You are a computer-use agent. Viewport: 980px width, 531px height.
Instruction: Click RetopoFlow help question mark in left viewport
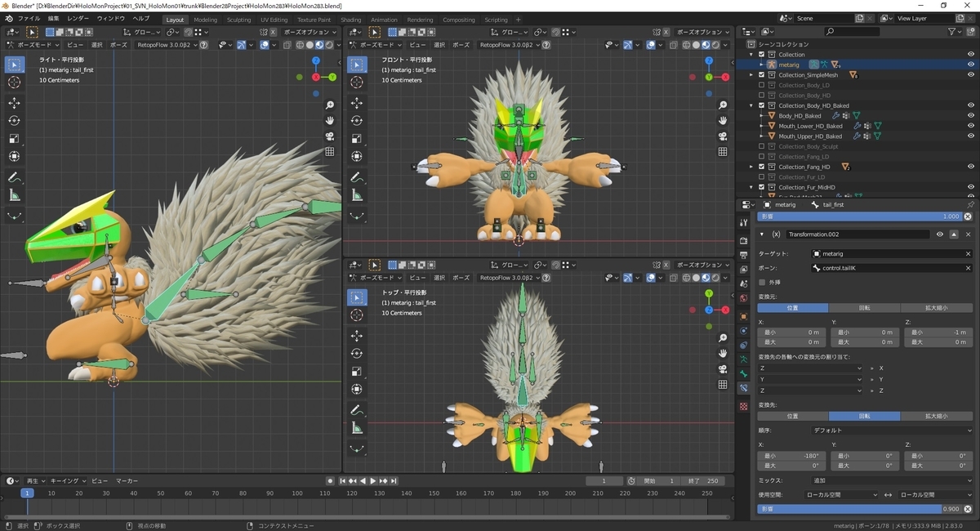tap(203, 46)
